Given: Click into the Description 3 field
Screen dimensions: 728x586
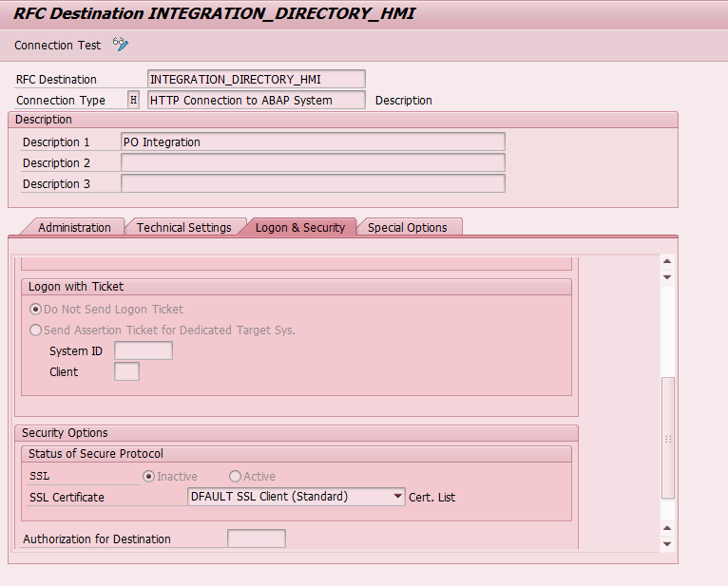Looking at the screenshot, I should [x=313, y=183].
